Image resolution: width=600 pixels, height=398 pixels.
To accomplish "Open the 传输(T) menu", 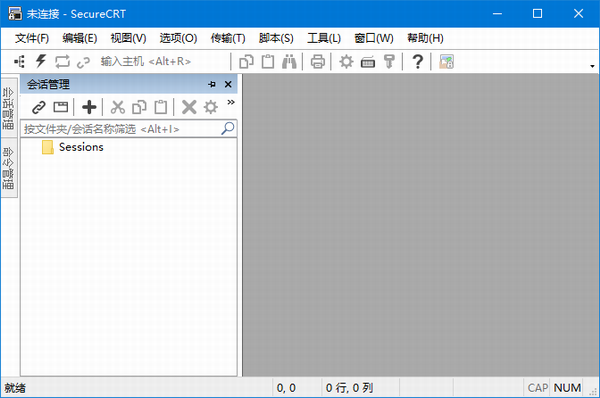I will click(228, 38).
